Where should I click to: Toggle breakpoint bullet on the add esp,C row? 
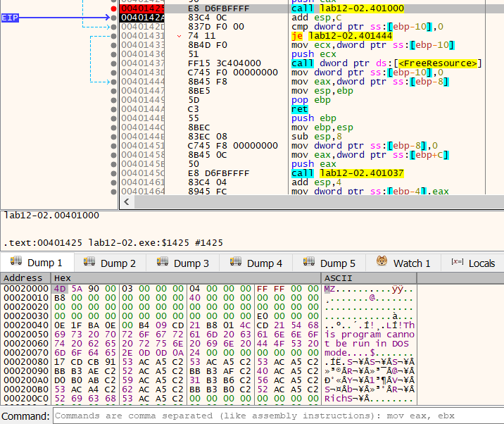[x=115, y=17]
